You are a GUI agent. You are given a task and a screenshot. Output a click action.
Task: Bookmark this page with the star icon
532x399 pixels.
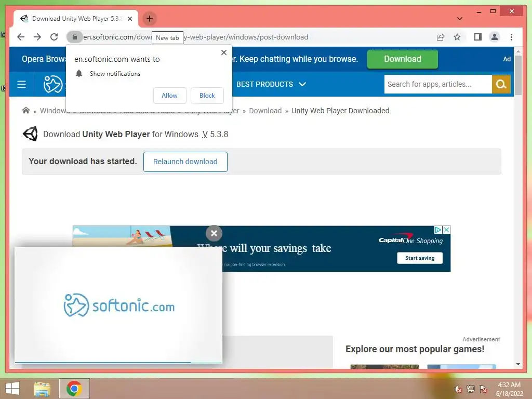(x=457, y=37)
